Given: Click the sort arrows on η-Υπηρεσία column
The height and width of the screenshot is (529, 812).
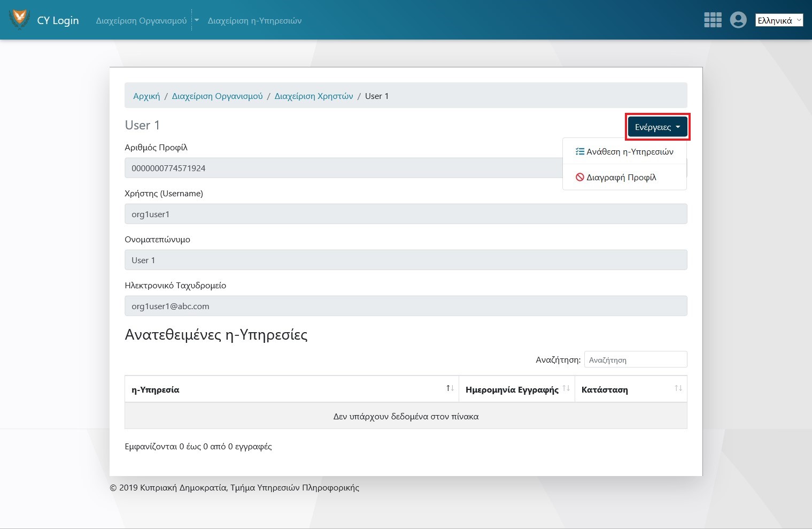Looking at the screenshot, I should [x=450, y=388].
